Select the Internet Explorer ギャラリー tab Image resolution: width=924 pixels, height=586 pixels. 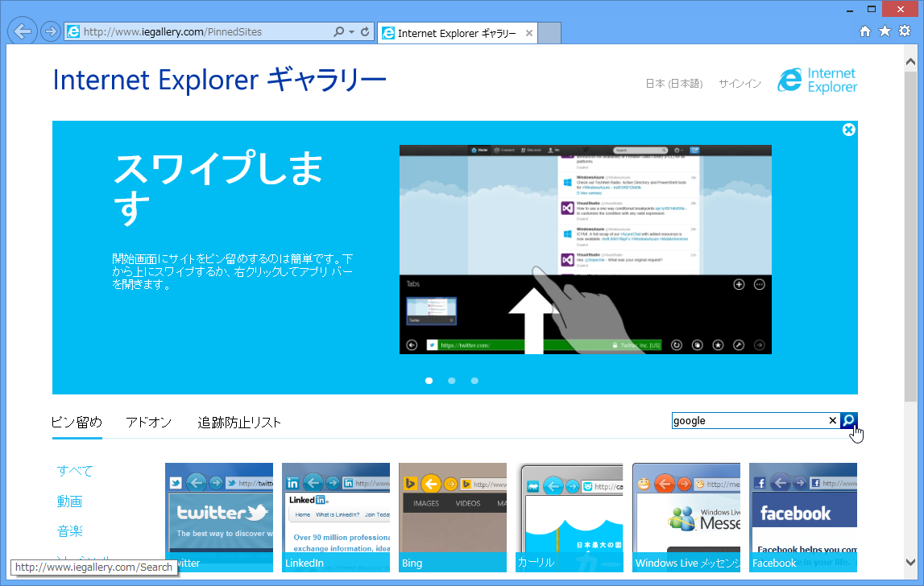pyautogui.click(x=457, y=33)
